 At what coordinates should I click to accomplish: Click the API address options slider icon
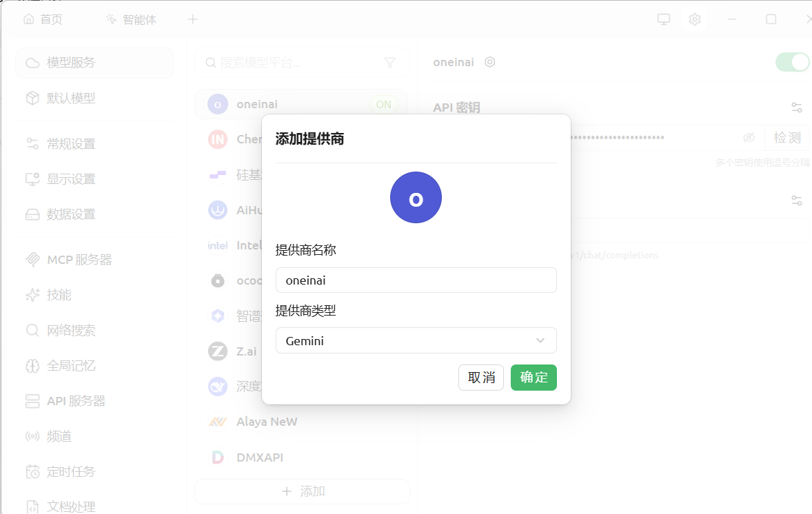point(796,201)
